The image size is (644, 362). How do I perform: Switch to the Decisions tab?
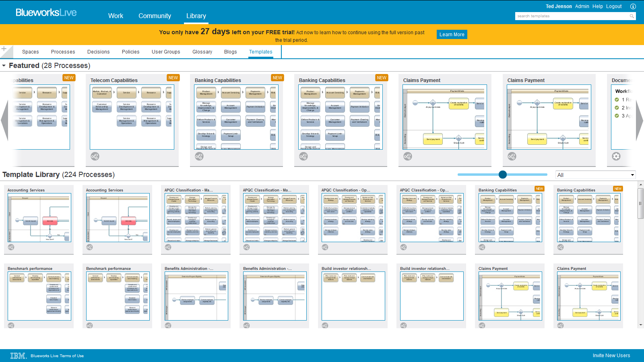pyautogui.click(x=99, y=52)
